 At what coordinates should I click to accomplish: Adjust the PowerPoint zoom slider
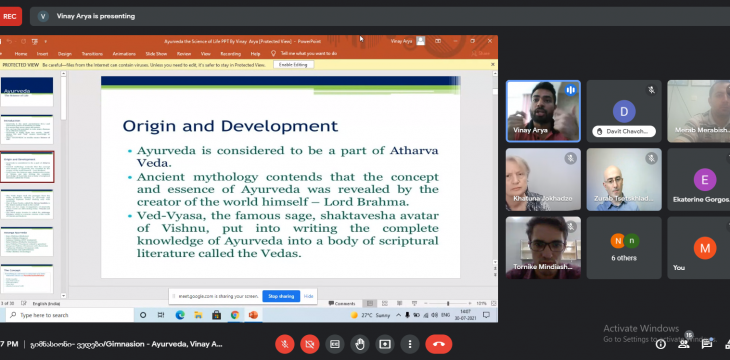pos(448,304)
